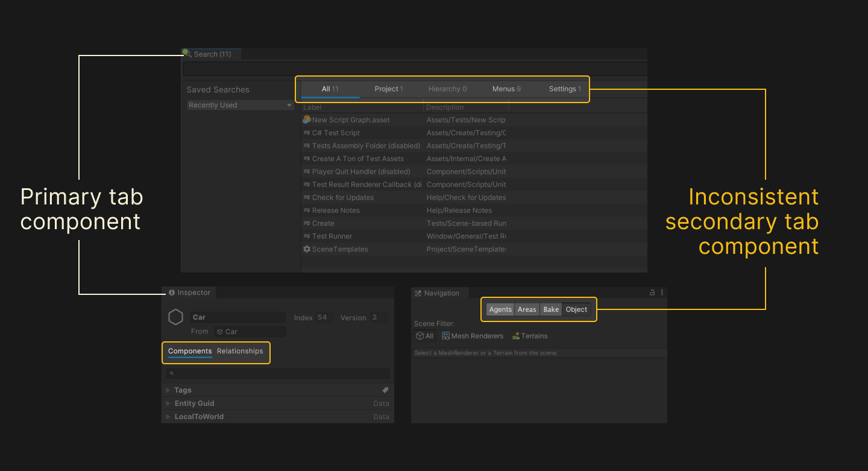Click the description 'Window/General/Test R'

coord(466,236)
